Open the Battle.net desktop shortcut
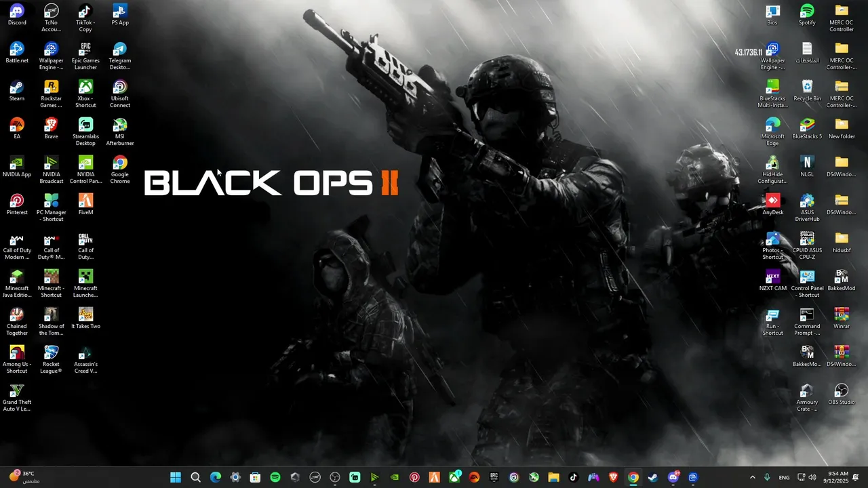868x488 pixels. point(17,53)
